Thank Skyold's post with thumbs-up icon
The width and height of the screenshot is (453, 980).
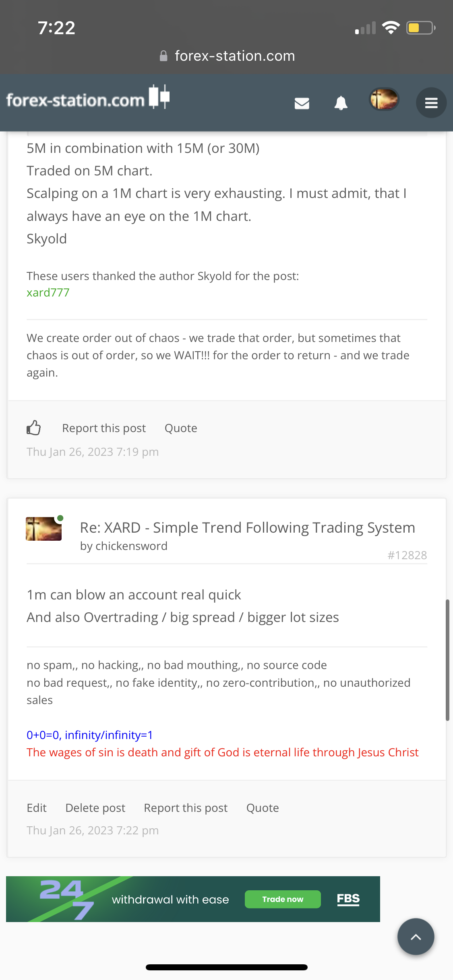pyautogui.click(x=34, y=428)
